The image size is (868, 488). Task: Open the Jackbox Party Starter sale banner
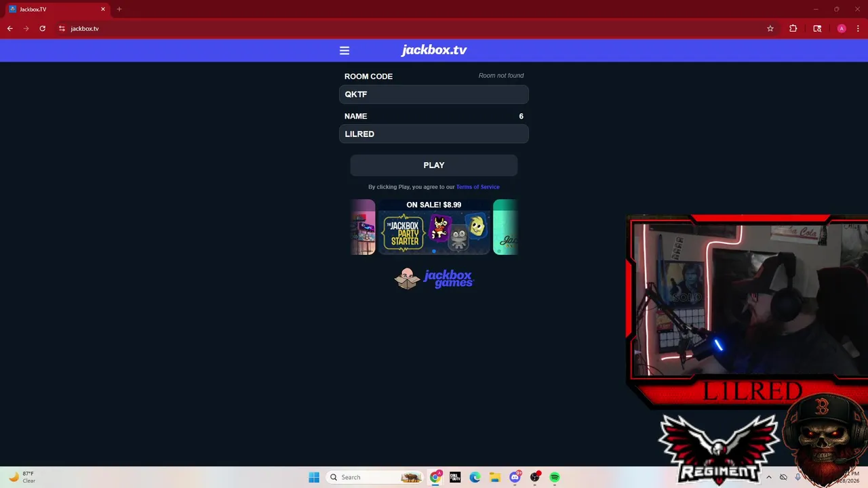click(434, 227)
